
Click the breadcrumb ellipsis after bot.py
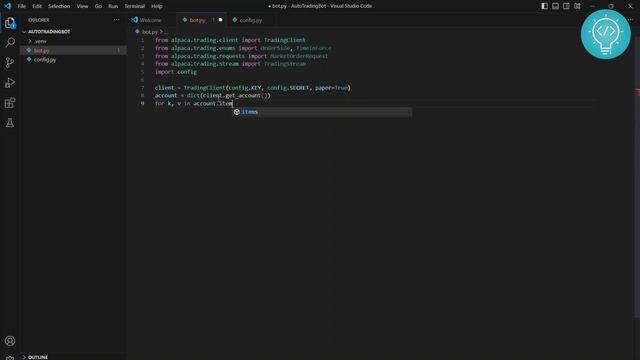[x=166, y=31]
